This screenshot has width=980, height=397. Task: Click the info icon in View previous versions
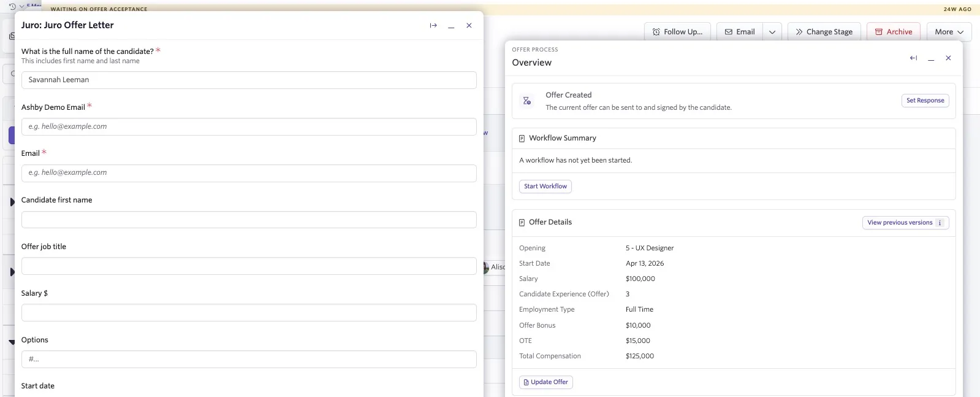coord(940,223)
